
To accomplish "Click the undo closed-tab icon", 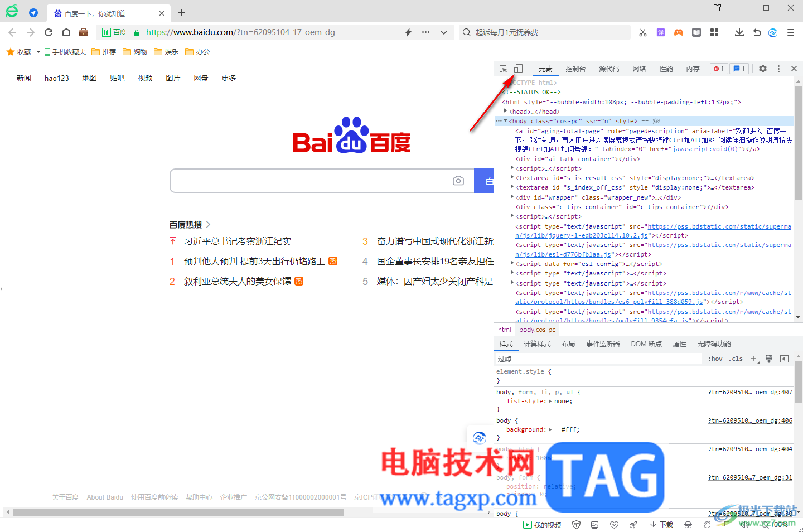I will (x=757, y=32).
